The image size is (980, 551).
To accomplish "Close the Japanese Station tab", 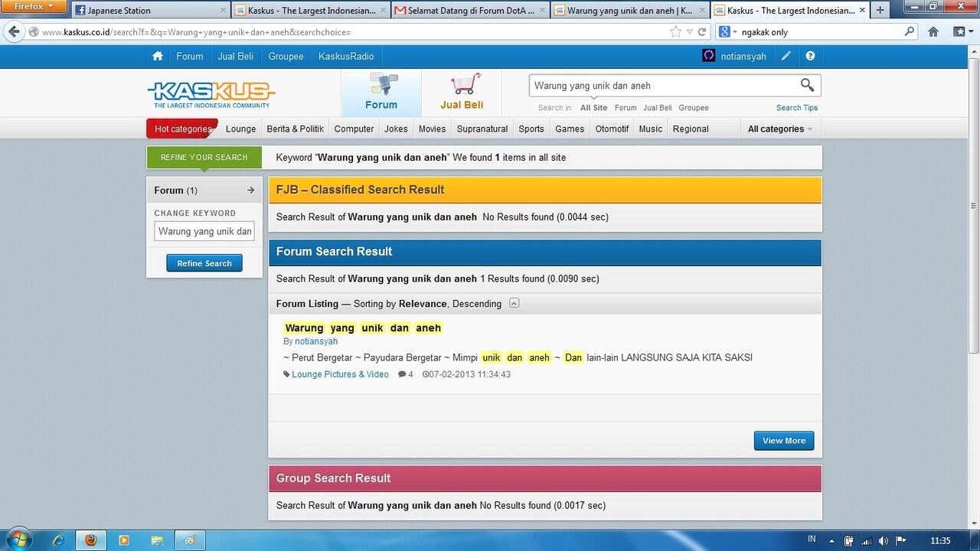I will pyautogui.click(x=224, y=11).
